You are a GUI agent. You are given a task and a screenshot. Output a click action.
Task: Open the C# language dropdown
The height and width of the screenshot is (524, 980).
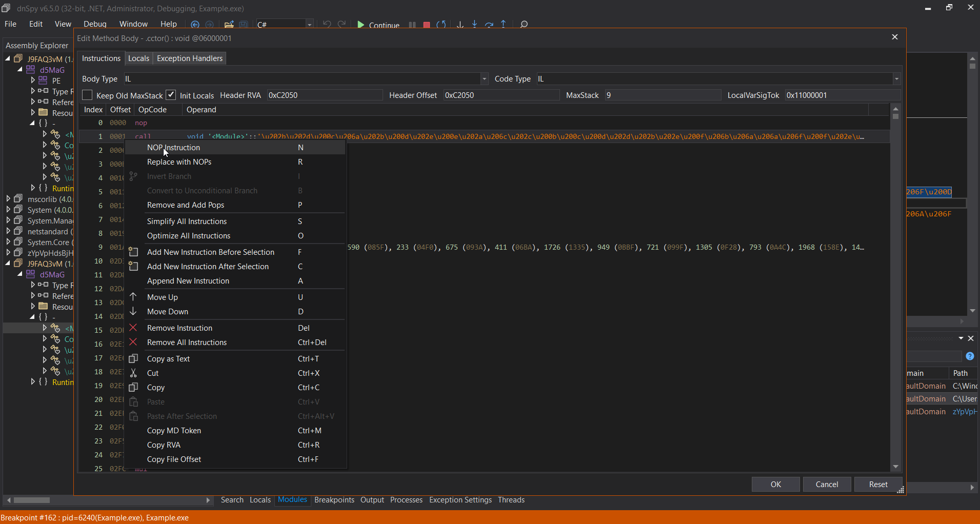tap(309, 25)
